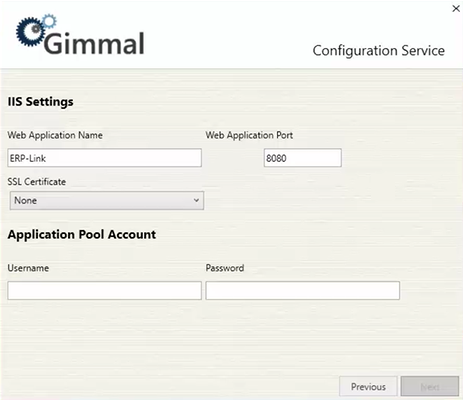Image resolution: width=463 pixels, height=400 pixels.
Task: Click the small light-blue gear in logo
Action: (x=50, y=21)
